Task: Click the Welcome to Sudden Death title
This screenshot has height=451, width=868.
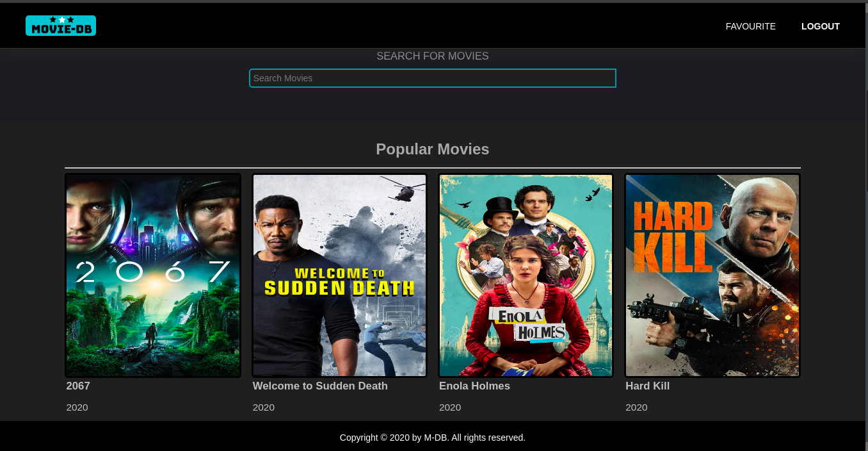Action: [320, 386]
